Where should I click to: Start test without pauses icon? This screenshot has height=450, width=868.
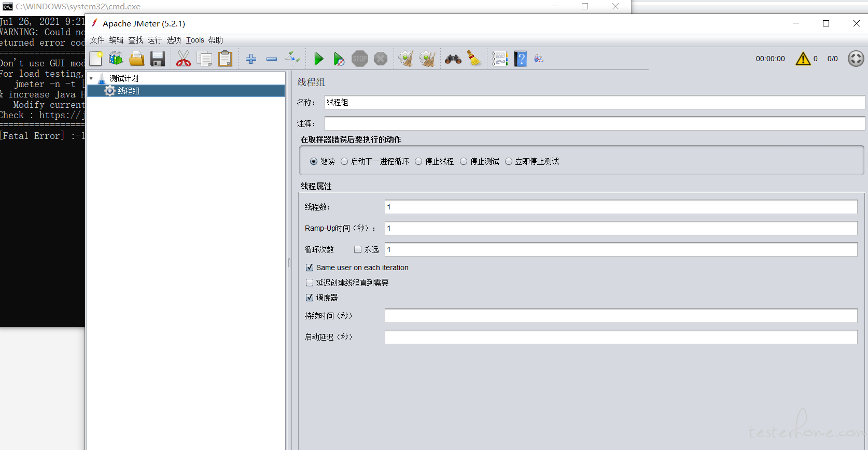(x=339, y=59)
